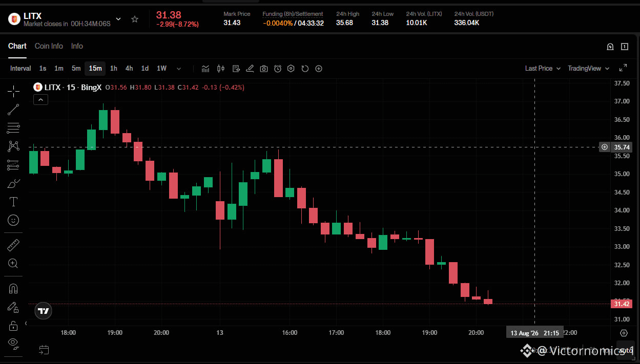
Task: Click the 31.42 current price label
Action: coord(622,304)
